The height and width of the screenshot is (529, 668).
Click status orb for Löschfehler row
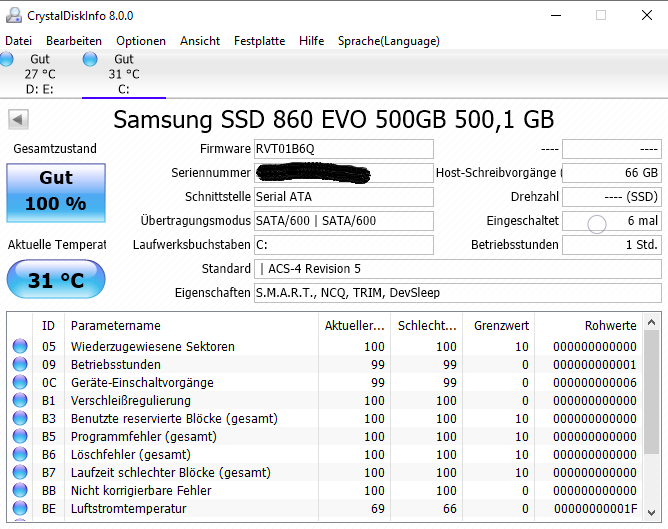pyautogui.click(x=20, y=454)
